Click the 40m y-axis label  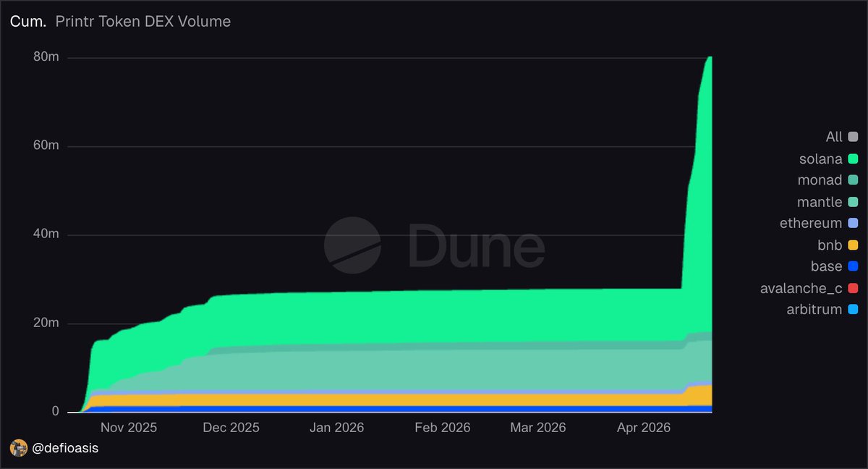[48, 234]
